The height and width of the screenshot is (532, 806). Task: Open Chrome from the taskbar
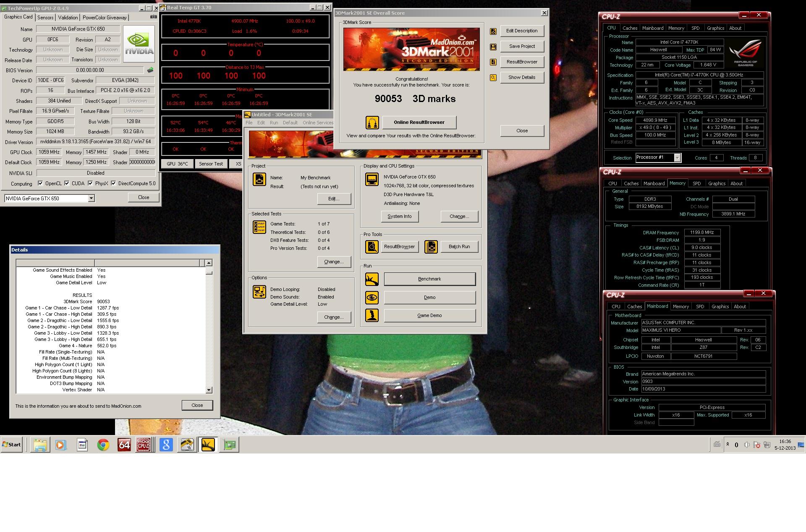[103, 445]
